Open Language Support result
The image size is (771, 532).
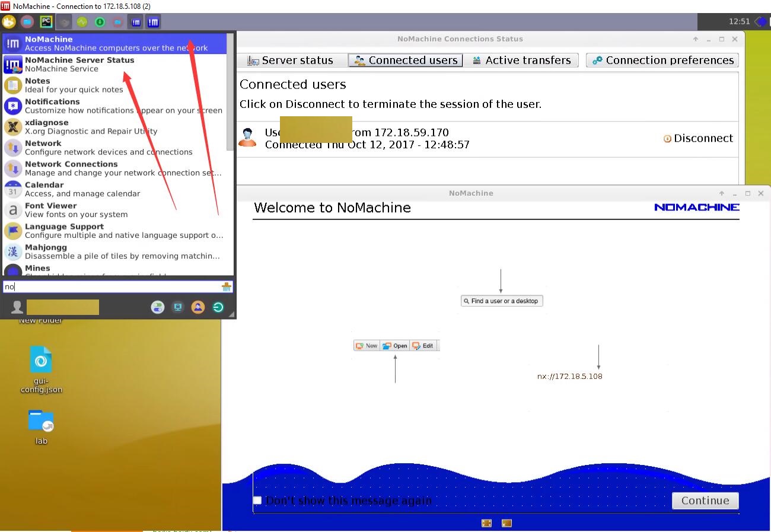pos(114,231)
